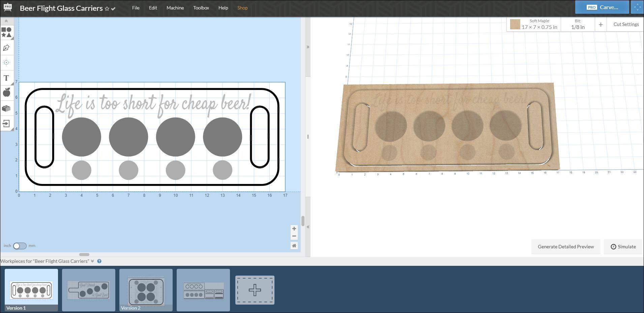Image resolution: width=644 pixels, height=313 pixels.
Task: Open the Help menu
Action: [x=223, y=8]
